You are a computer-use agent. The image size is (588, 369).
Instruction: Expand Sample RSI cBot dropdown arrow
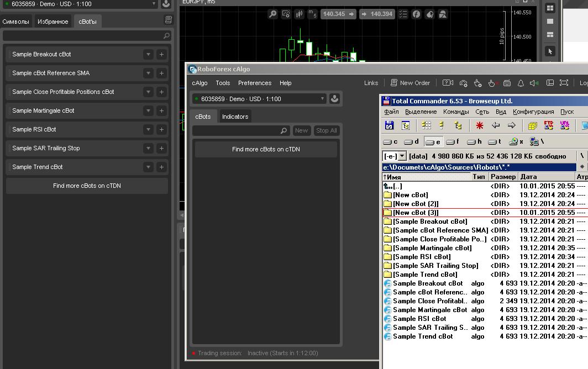click(149, 129)
